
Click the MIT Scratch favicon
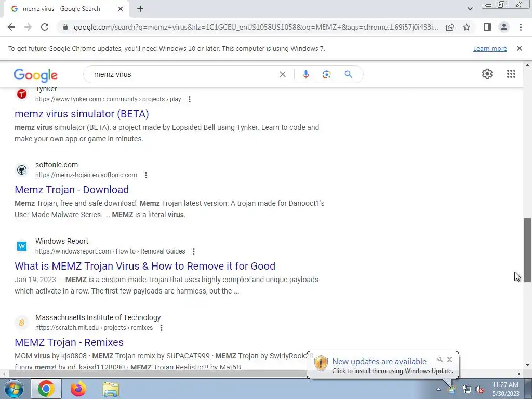tap(22, 322)
